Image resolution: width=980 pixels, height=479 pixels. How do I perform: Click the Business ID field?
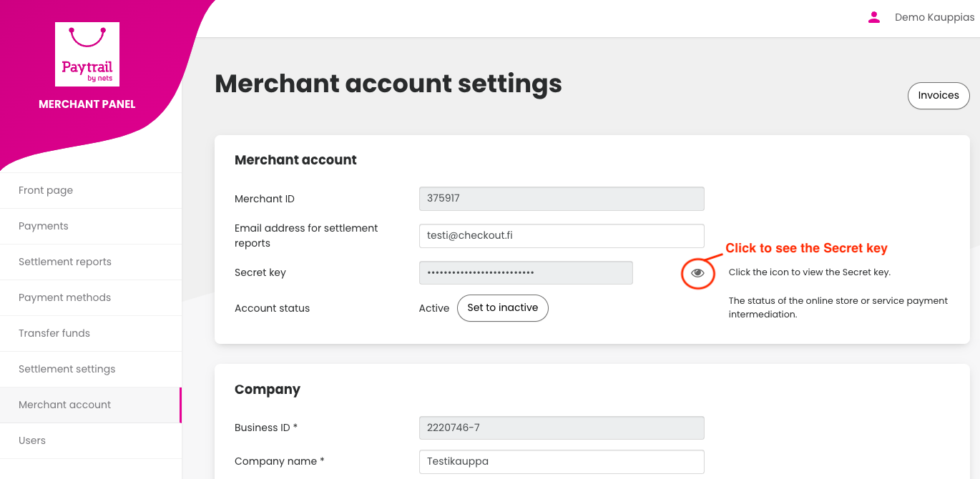coord(562,428)
